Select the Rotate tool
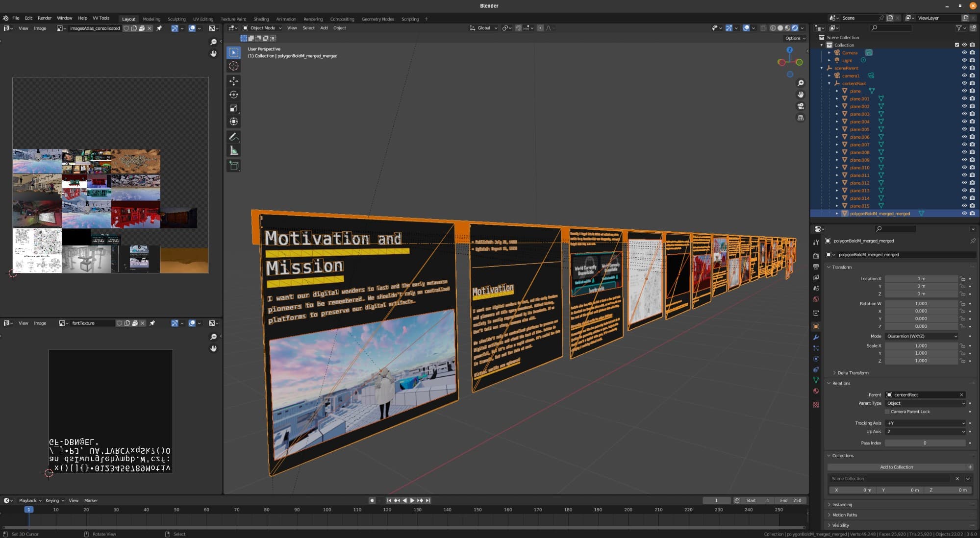The height and width of the screenshot is (538, 980). pos(234,95)
